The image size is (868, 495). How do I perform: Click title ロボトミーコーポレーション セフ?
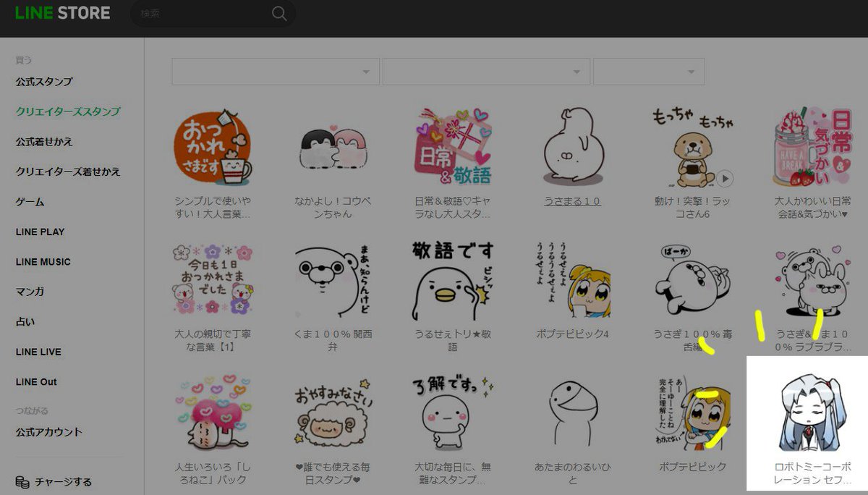click(812, 473)
